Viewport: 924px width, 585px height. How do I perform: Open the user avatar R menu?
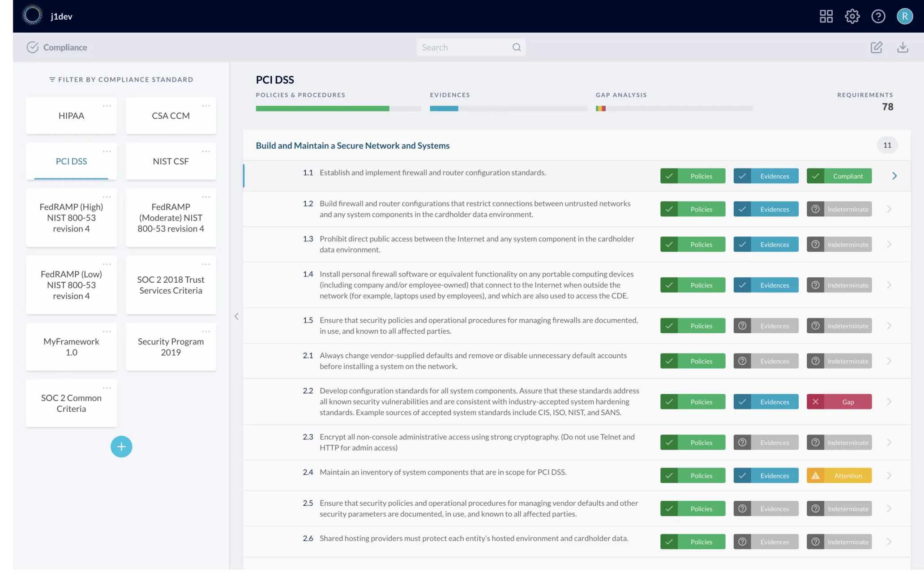click(904, 17)
